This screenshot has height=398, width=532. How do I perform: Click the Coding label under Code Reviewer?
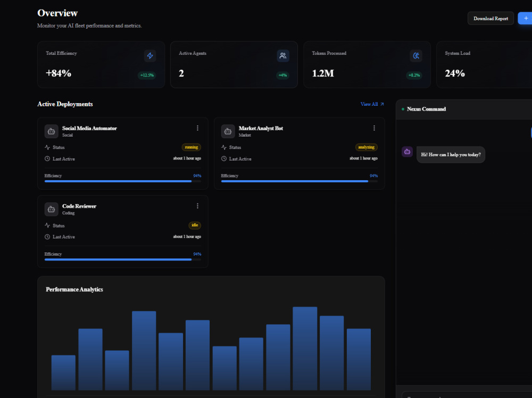[68, 213]
